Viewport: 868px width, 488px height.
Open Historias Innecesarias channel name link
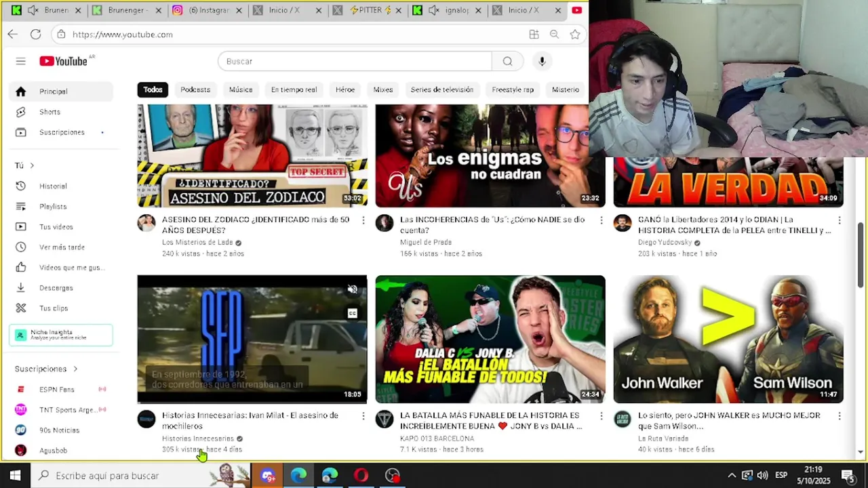point(198,439)
